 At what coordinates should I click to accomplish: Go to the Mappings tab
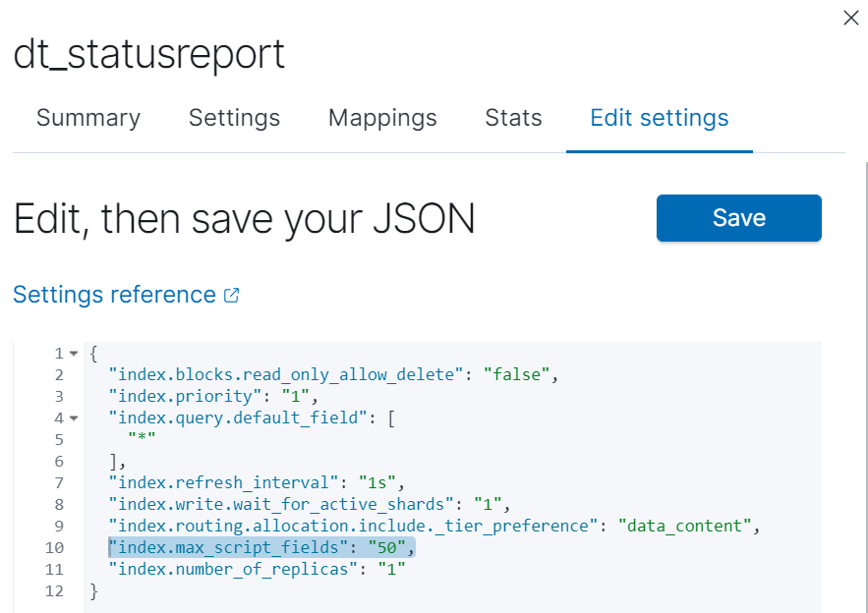[x=382, y=119]
